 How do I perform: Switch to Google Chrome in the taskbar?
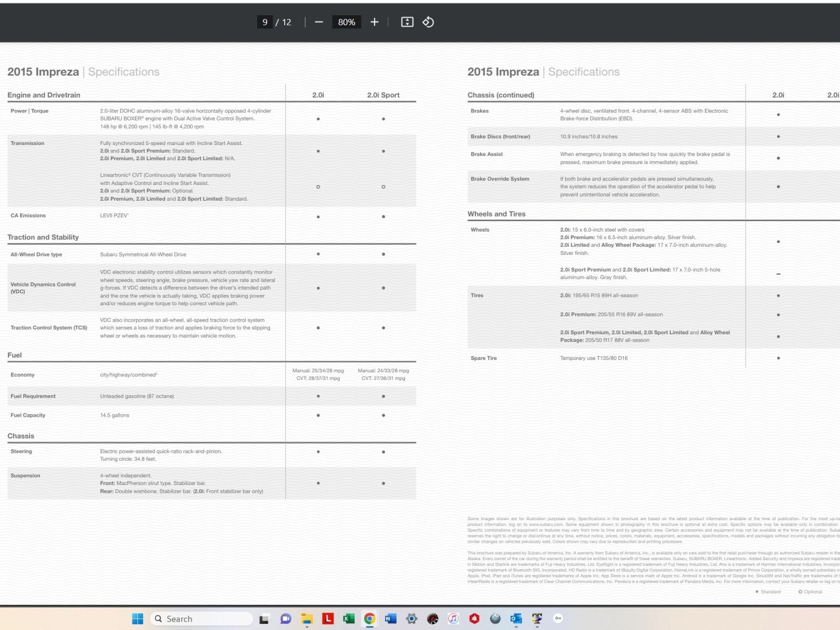[369, 619]
